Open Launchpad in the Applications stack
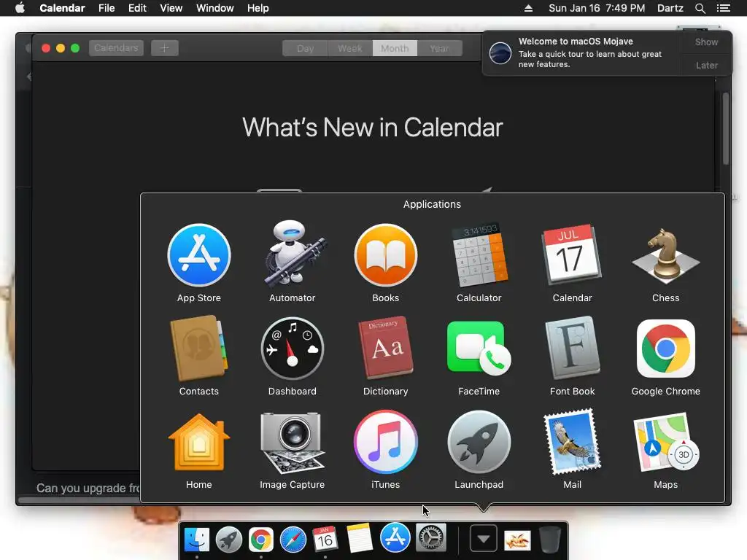Screen dimensions: 747x560 479,442
